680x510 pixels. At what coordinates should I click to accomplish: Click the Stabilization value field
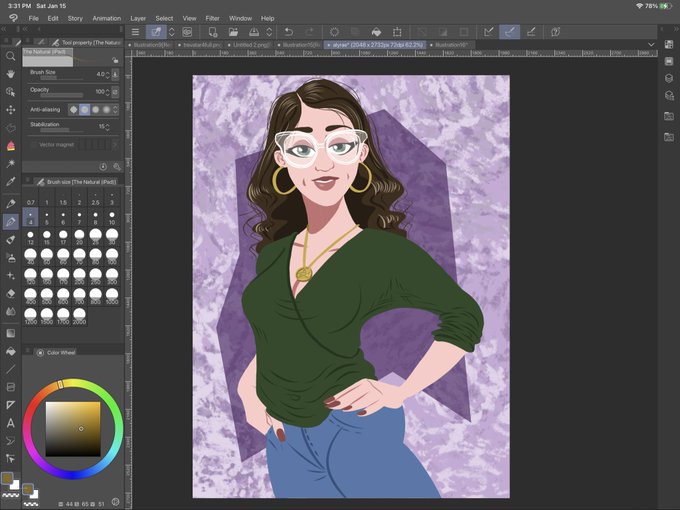point(102,127)
